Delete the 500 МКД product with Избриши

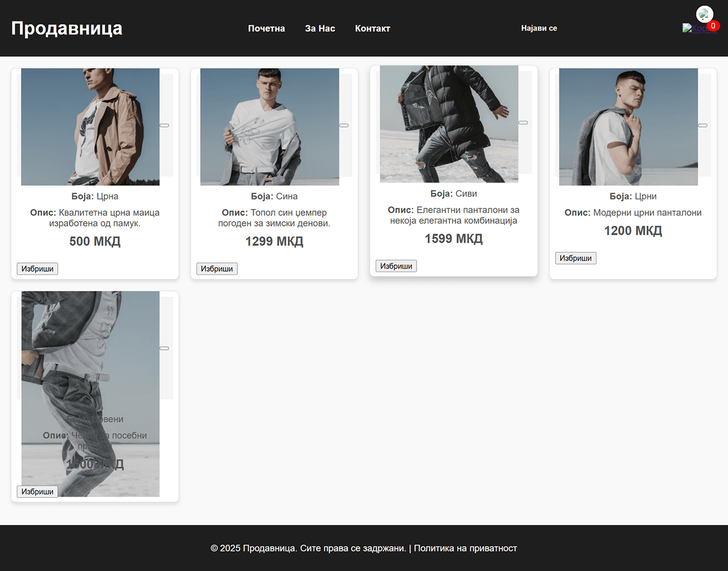(x=37, y=269)
